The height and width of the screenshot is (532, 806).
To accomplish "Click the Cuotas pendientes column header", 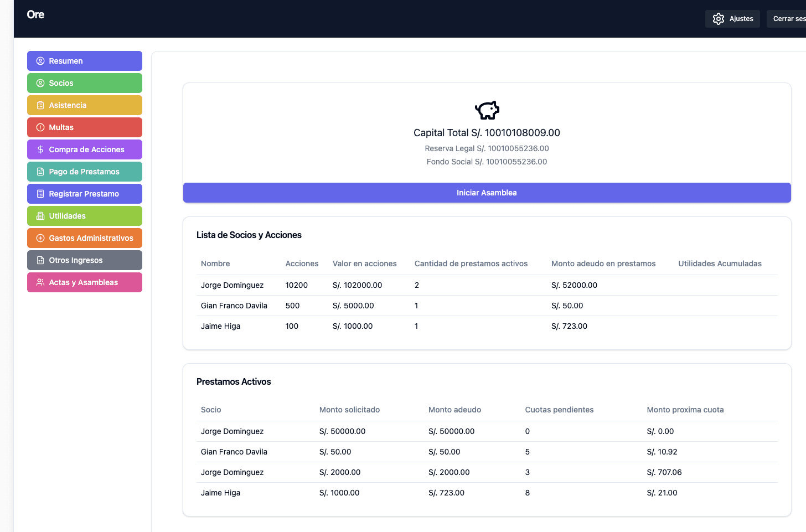I will pos(560,410).
